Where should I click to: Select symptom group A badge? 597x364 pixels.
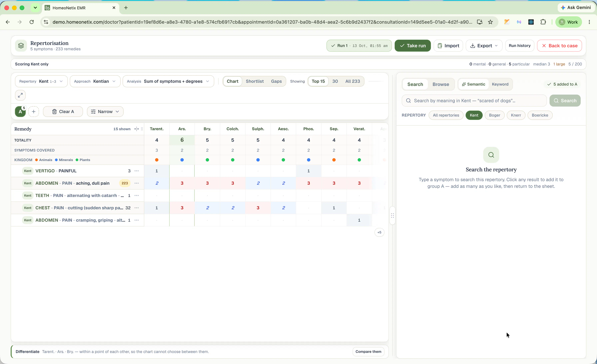pos(20,111)
